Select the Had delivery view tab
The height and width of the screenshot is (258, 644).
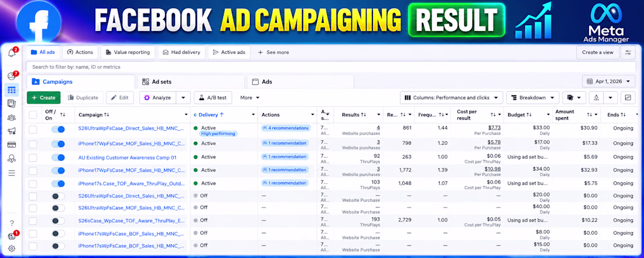pos(181,52)
